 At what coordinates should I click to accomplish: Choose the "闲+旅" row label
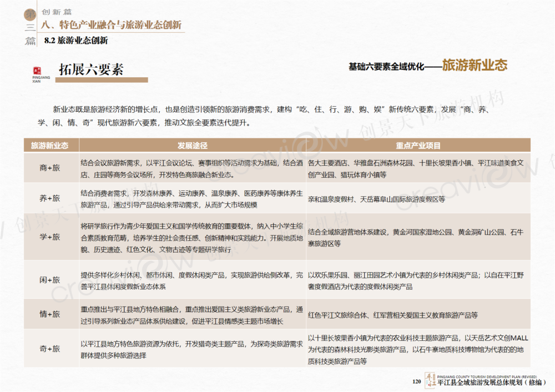pyautogui.click(x=50, y=280)
